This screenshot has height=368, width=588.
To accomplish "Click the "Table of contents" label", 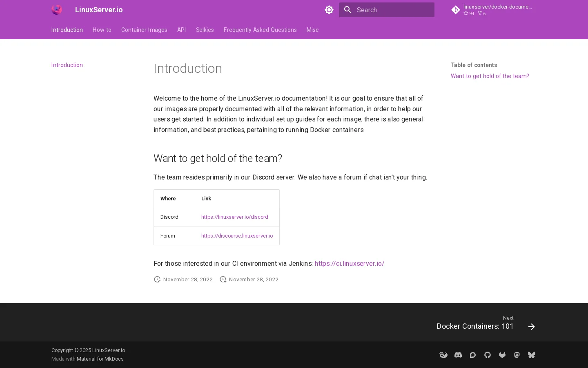I will click(x=474, y=65).
